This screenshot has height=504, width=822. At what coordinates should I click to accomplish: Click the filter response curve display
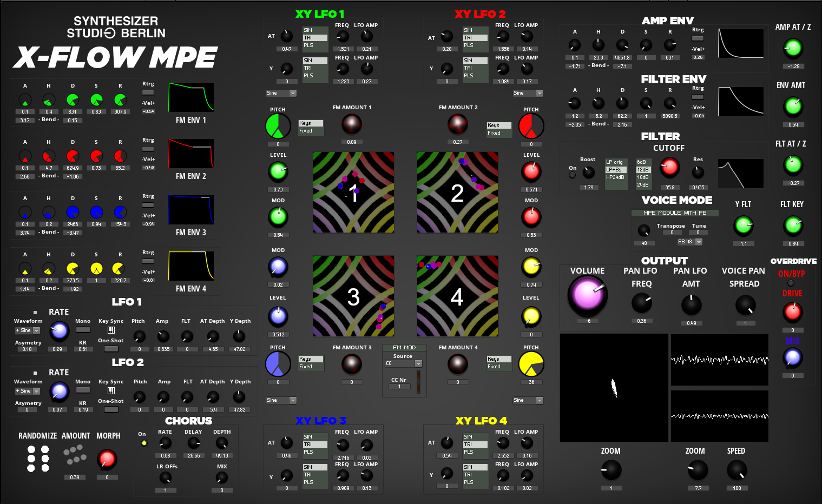click(x=741, y=174)
